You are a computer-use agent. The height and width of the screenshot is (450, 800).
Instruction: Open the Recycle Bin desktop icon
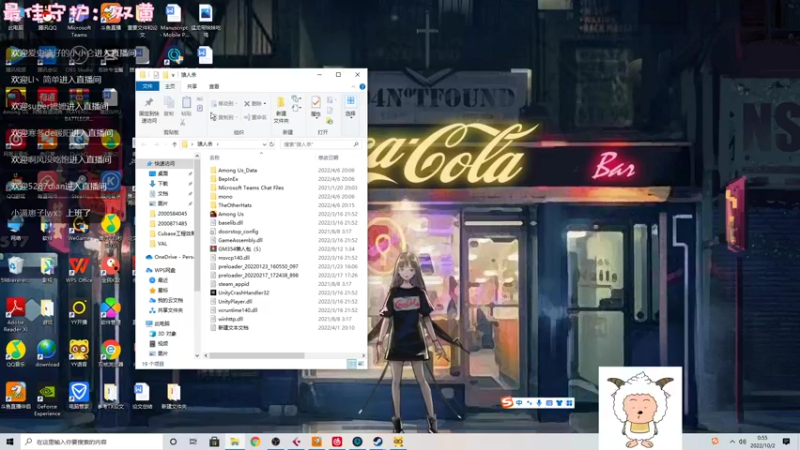15,270
